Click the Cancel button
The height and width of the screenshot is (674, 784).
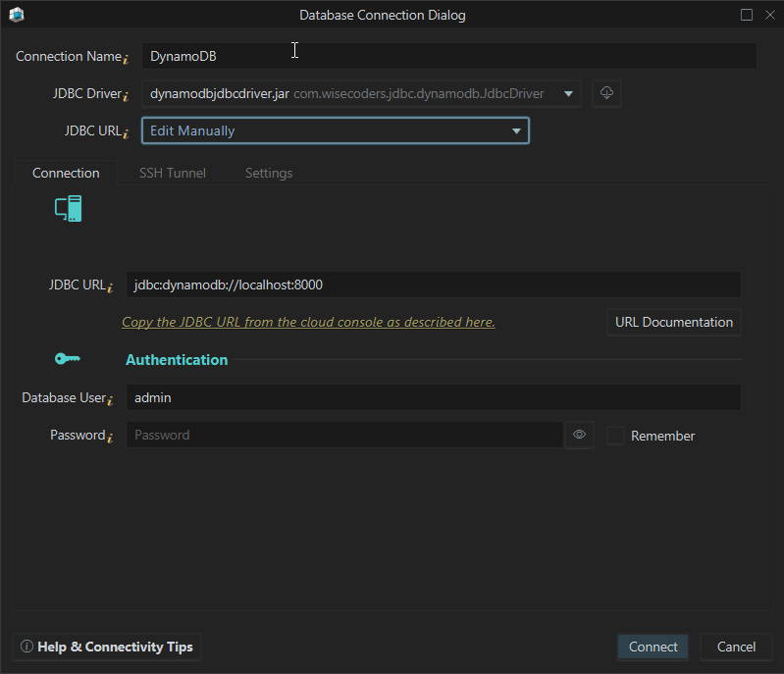point(736,647)
